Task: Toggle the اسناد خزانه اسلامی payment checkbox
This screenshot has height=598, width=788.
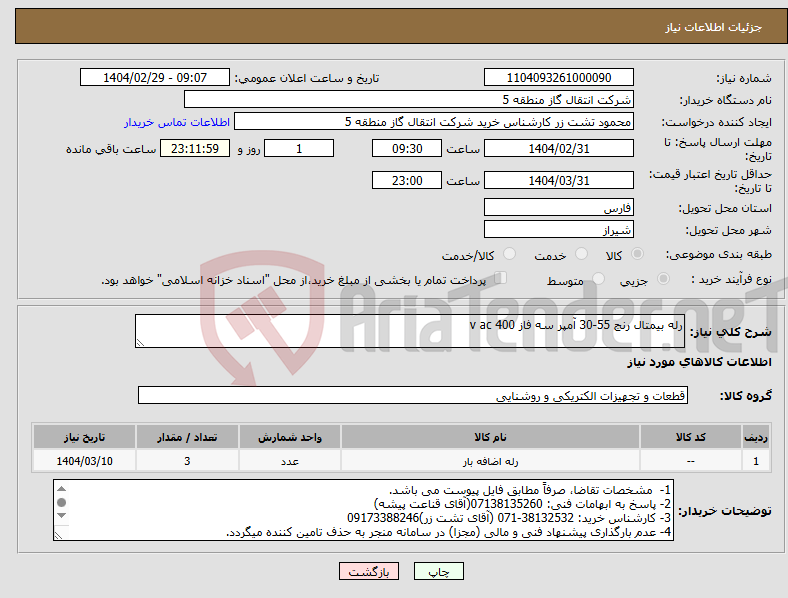Action: pyautogui.click(x=501, y=278)
